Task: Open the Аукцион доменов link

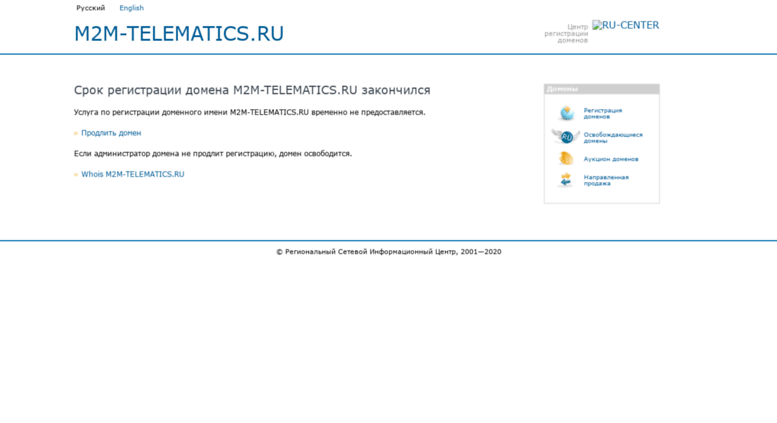Action: 611,159
